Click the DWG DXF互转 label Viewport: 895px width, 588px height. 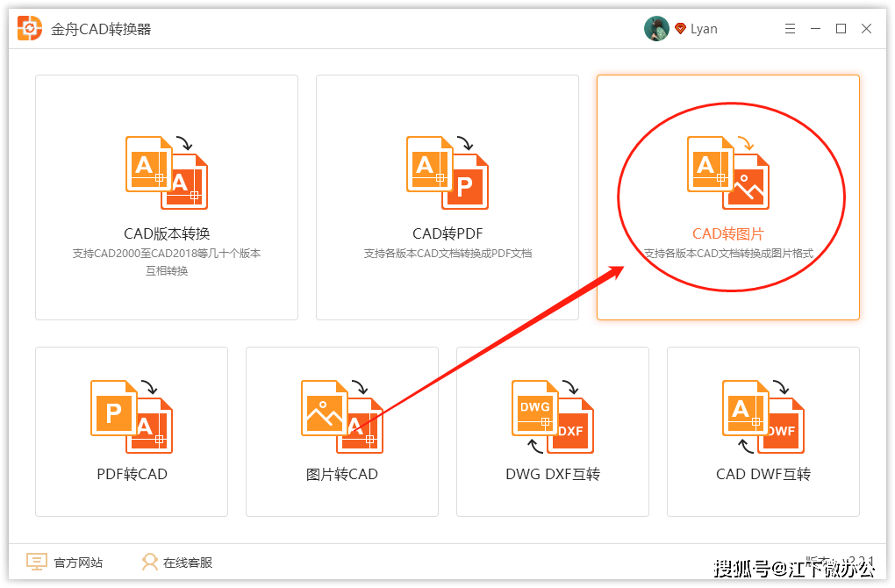click(553, 474)
